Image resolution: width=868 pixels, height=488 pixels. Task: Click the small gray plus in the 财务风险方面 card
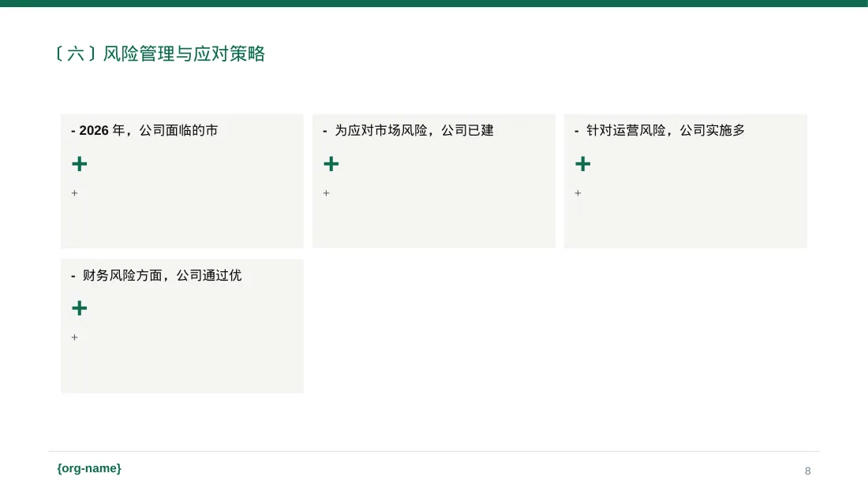(75, 337)
